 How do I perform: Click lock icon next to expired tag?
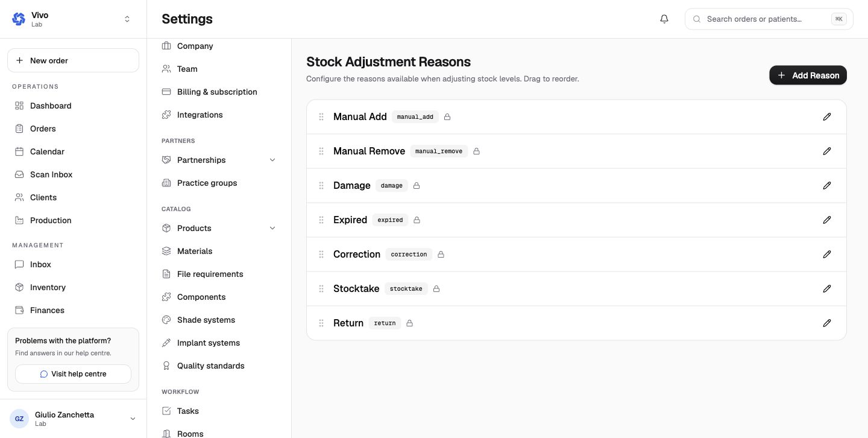coord(417,220)
